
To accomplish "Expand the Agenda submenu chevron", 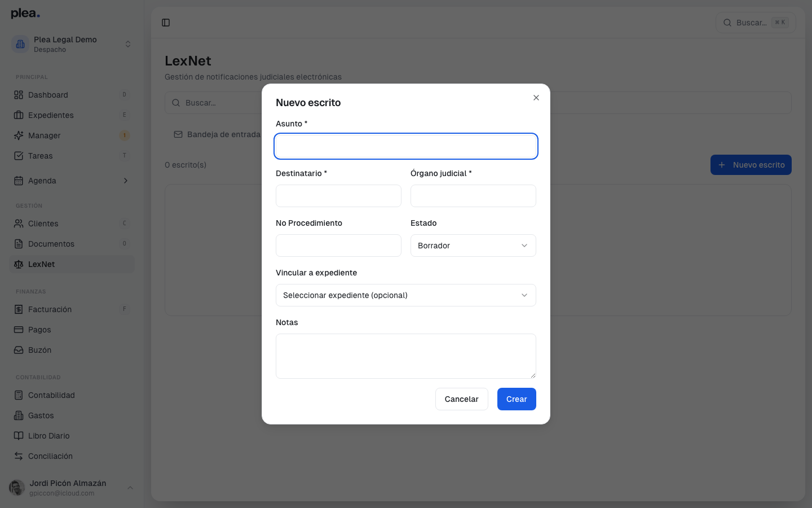I will pos(126,181).
